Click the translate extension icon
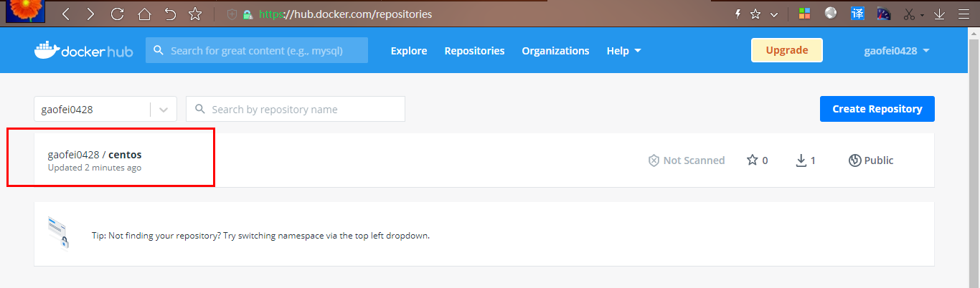 857,14
